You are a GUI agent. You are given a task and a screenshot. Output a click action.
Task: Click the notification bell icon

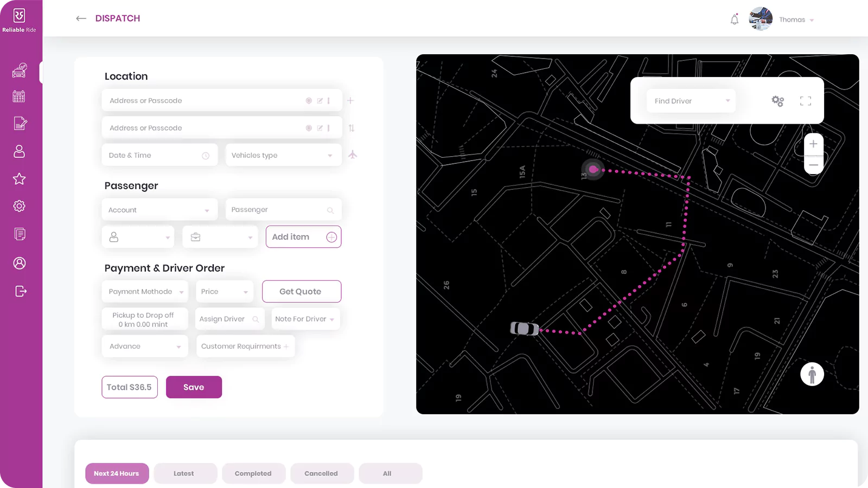click(x=734, y=20)
